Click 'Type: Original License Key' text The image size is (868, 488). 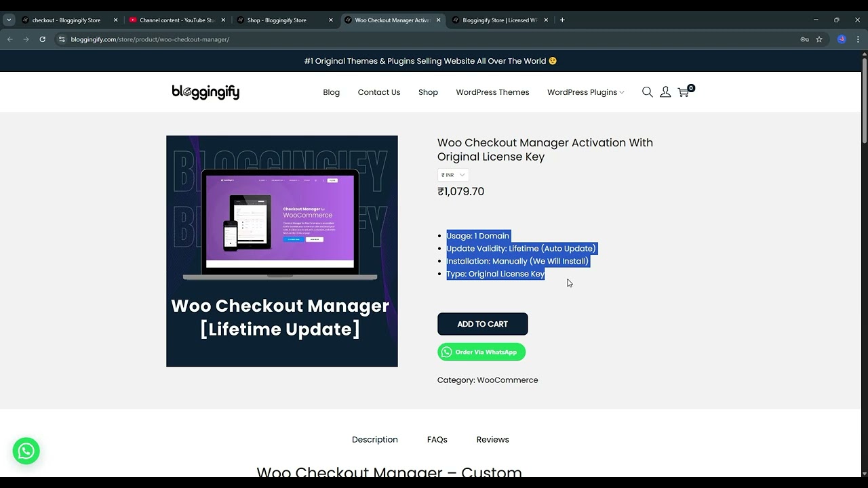(496, 274)
